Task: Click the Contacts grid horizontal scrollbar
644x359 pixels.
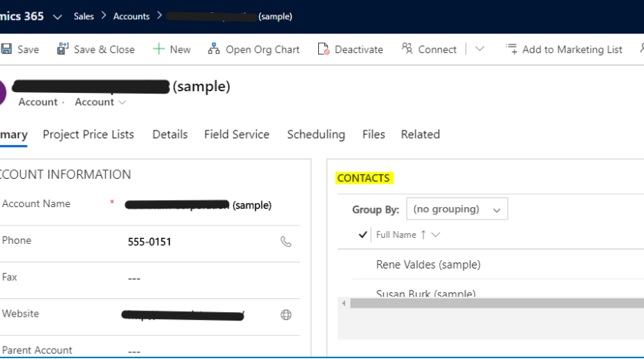Action: tap(491, 304)
